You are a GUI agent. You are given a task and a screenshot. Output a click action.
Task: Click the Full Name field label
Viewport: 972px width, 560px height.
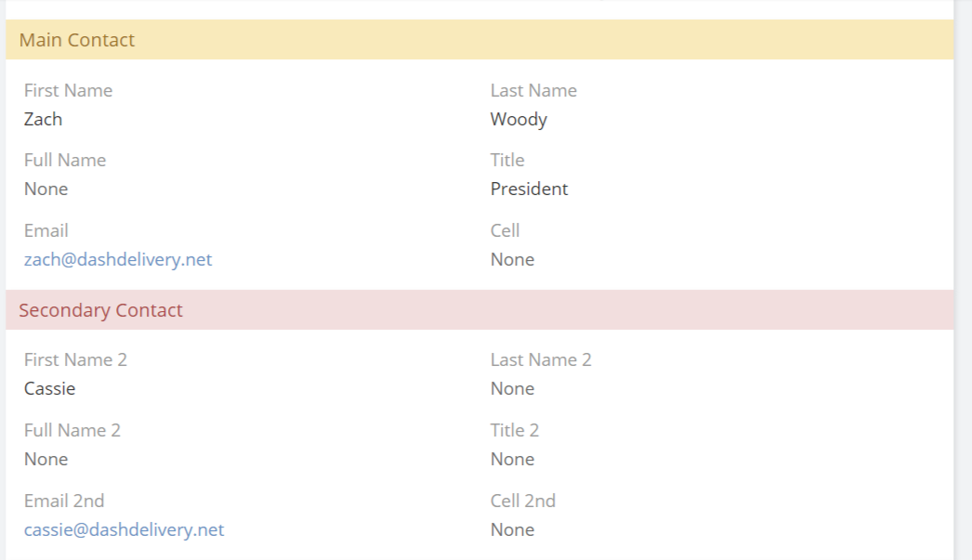pos(65,161)
